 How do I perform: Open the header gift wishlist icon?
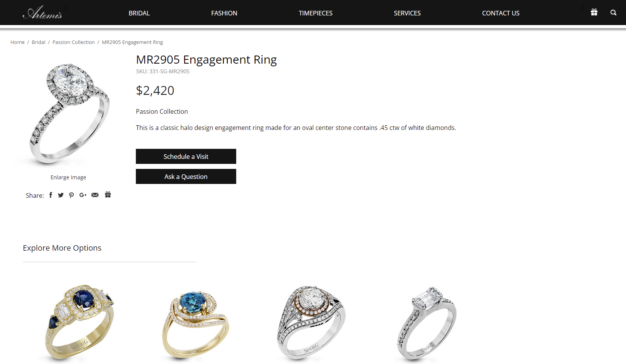point(594,12)
